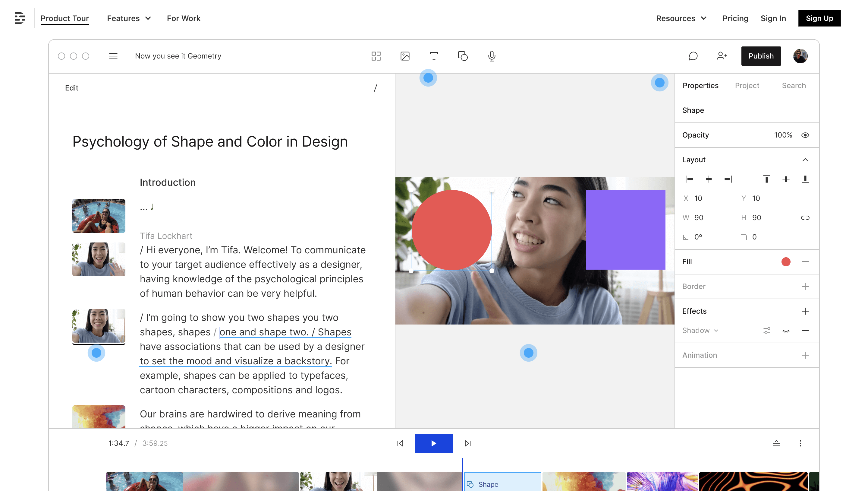868x491 pixels.
Task: Select the pool scene thumbnail in script
Action: (x=99, y=216)
